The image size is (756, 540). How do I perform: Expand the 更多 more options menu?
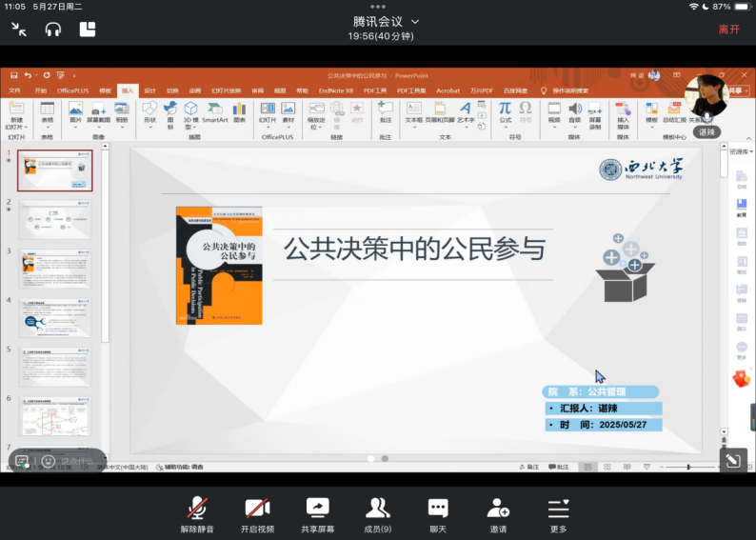(x=558, y=512)
